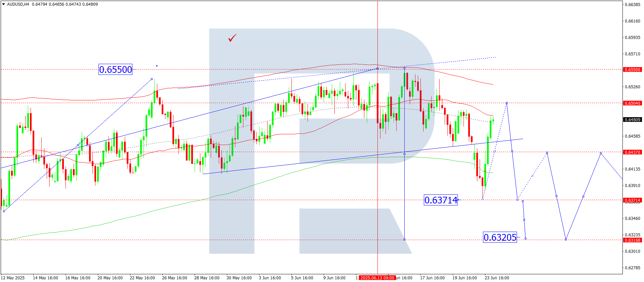Click the 3 Jun 16:00 time label
Screen dimensions: 644x282
pos(270,278)
